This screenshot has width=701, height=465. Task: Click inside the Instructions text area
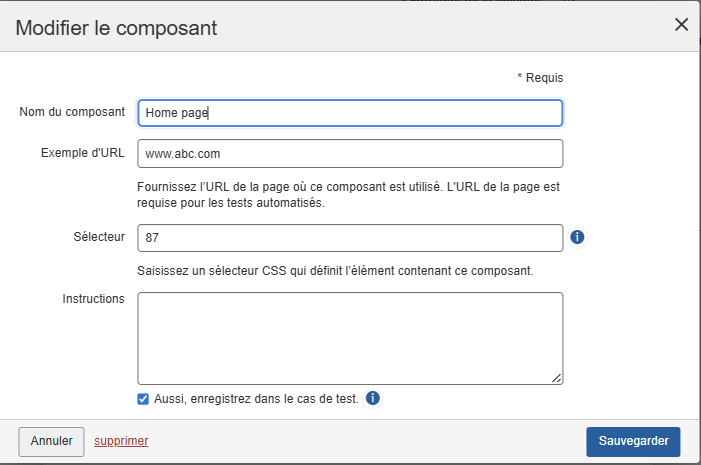click(350, 337)
